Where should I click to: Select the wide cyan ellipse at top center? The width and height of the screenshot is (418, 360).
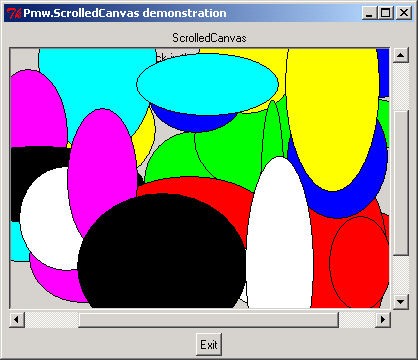pos(207,84)
